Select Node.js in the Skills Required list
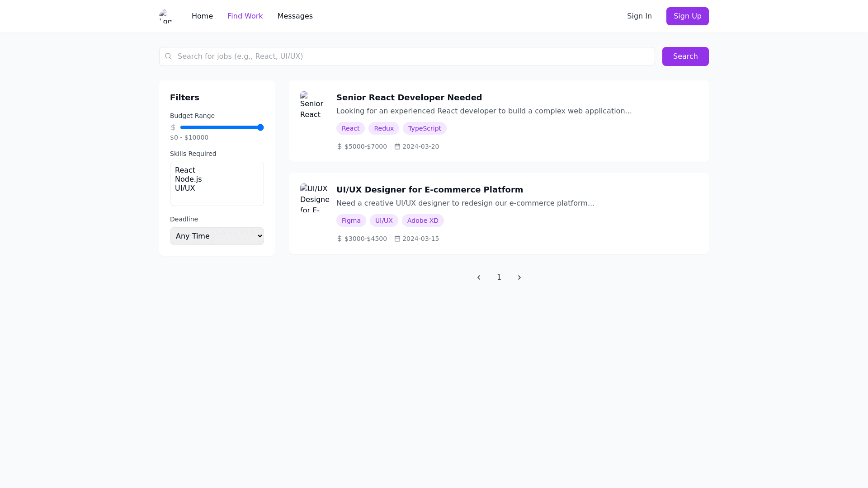Viewport: 868px width, 488px height. [x=189, y=179]
